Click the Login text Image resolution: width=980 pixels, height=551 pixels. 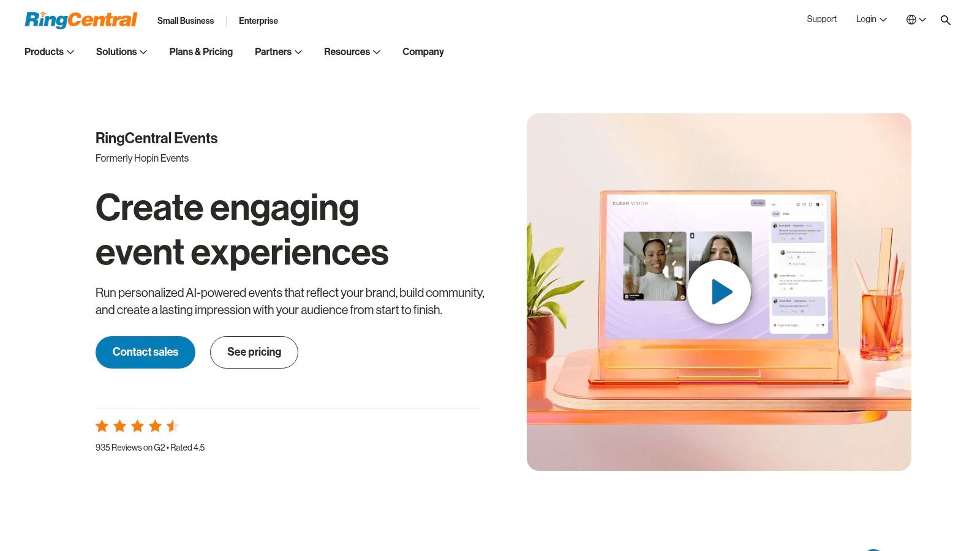click(x=866, y=19)
